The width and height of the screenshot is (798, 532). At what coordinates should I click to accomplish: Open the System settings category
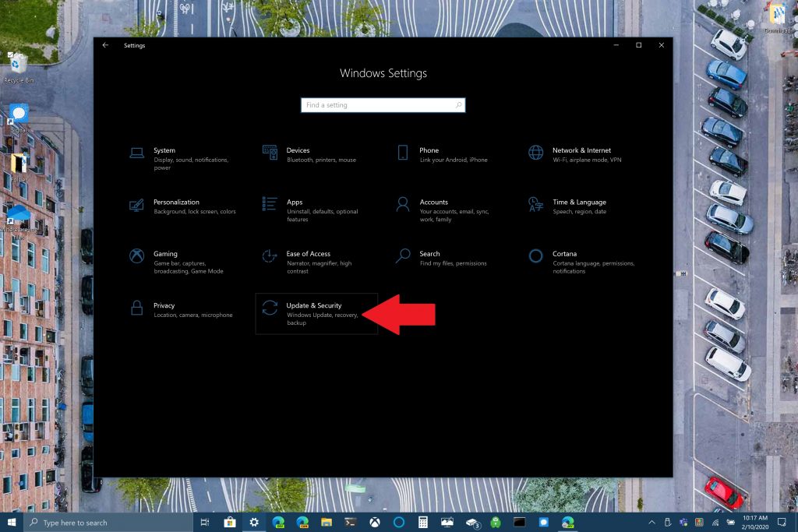click(164, 151)
